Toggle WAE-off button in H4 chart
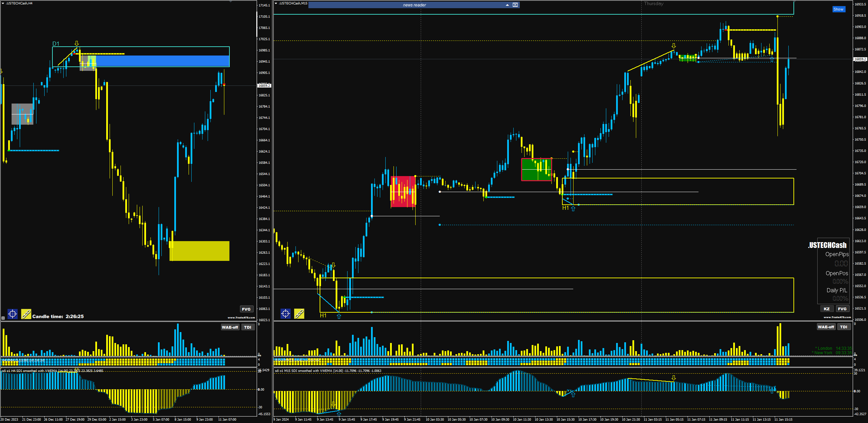The image size is (868, 423). (230, 327)
